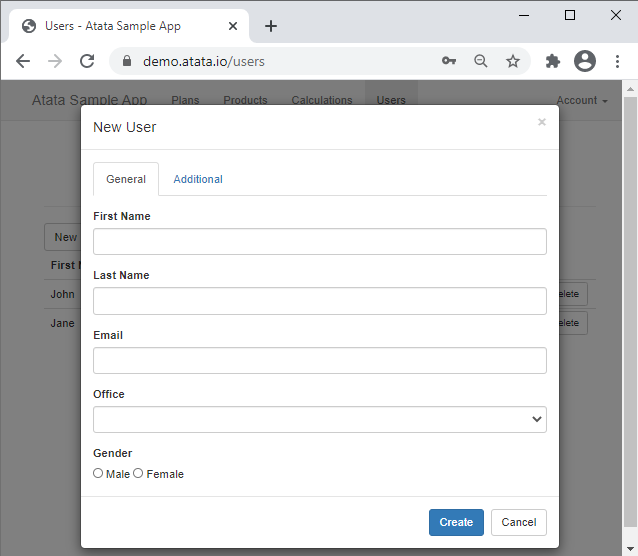
Task: Click the John cell in users table
Action: point(62,294)
